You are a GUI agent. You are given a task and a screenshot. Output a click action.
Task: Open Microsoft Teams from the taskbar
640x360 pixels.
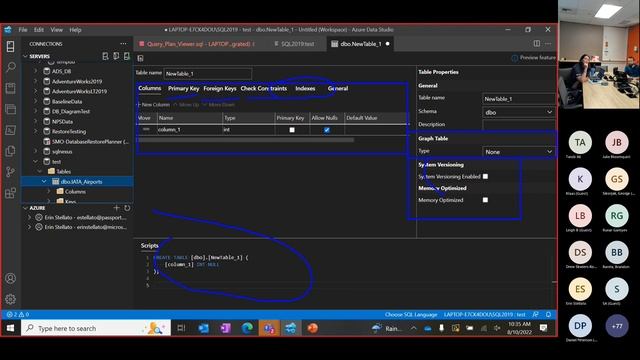pos(269,328)
